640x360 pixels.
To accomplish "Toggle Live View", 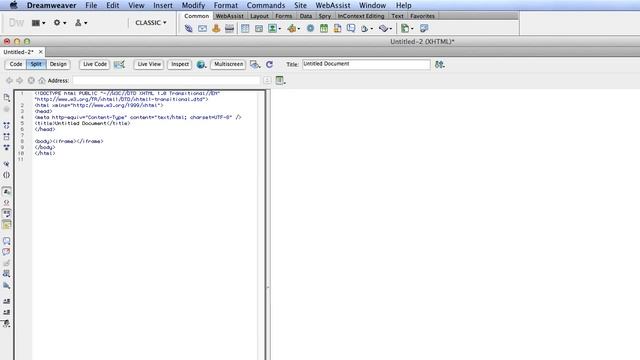I will (149, 64).
